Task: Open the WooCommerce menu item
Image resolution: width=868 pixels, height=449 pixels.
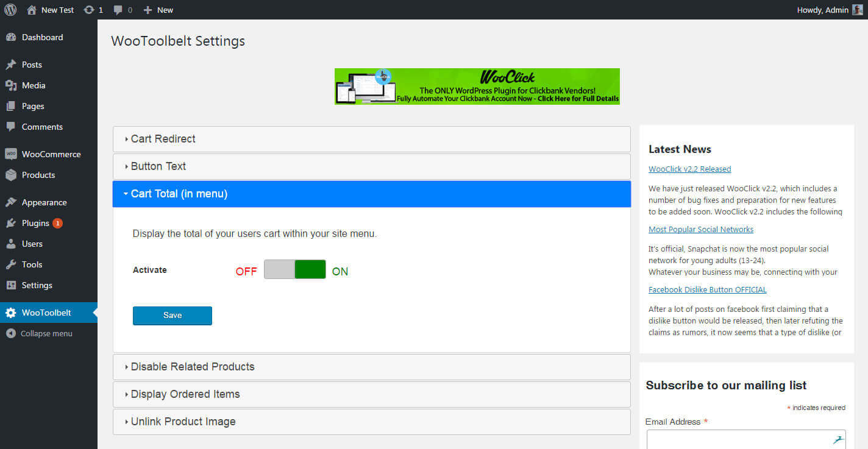Action: point(49,154)
